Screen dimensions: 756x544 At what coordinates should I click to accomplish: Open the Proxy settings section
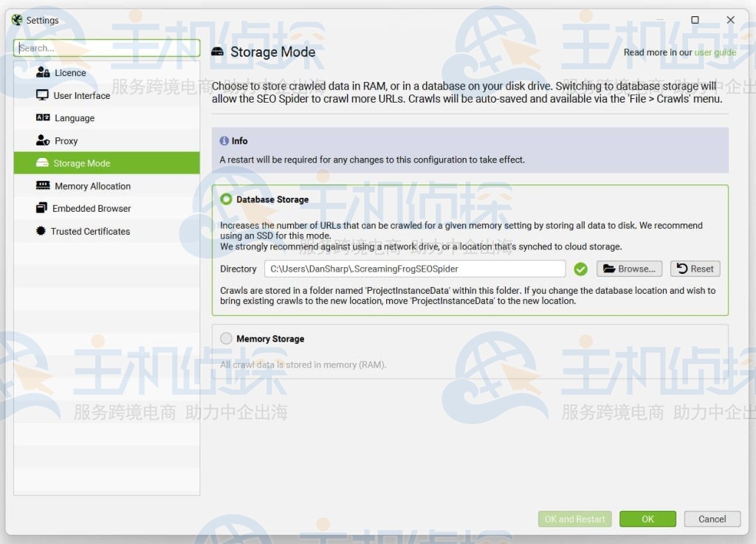point(106,141)
